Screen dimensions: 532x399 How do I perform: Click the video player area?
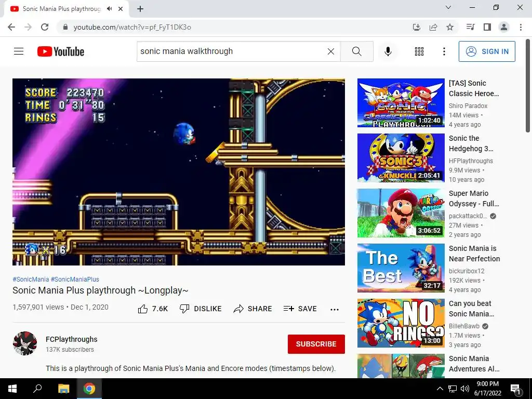point(179,172)
